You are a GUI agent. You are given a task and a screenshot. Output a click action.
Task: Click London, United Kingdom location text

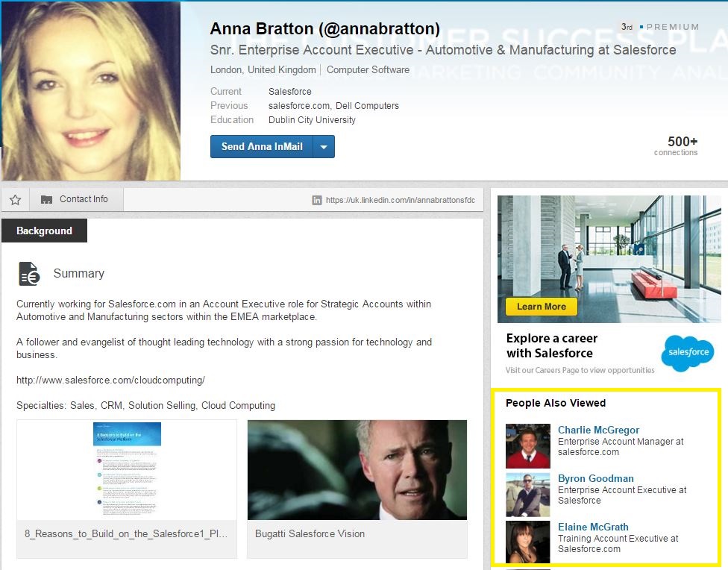[263, 69]
